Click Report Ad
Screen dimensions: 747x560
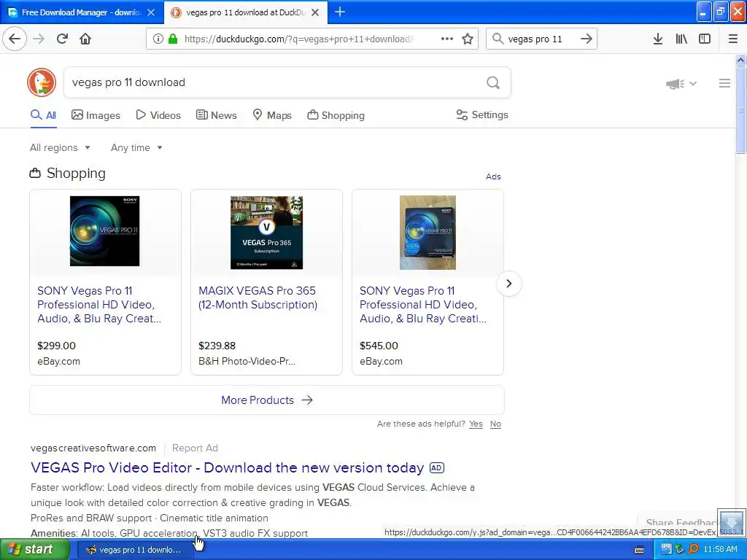(x=195, y=448)
